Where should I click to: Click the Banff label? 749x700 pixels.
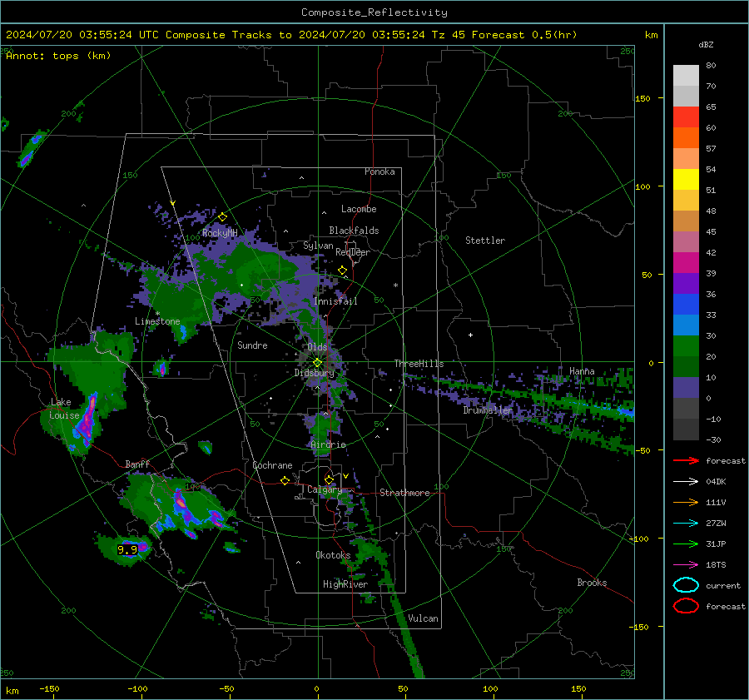(x=137, y=464)
